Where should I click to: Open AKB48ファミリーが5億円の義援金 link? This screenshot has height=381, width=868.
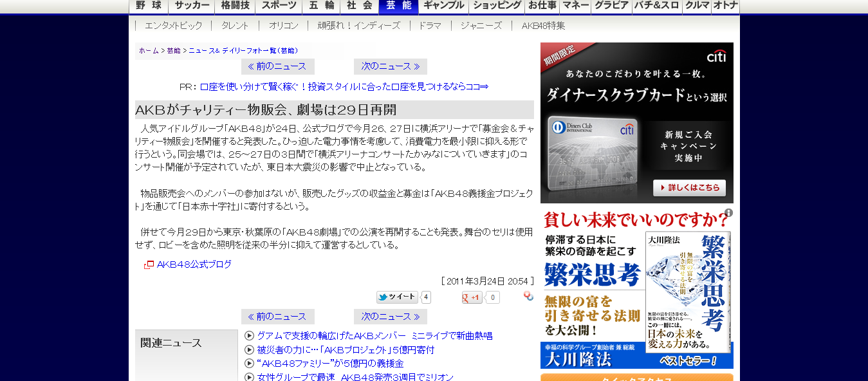tap(331, 364)
